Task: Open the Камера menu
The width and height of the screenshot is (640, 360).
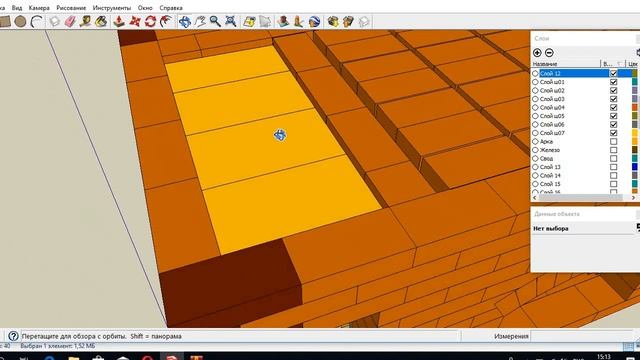Action: coord(39,8)
